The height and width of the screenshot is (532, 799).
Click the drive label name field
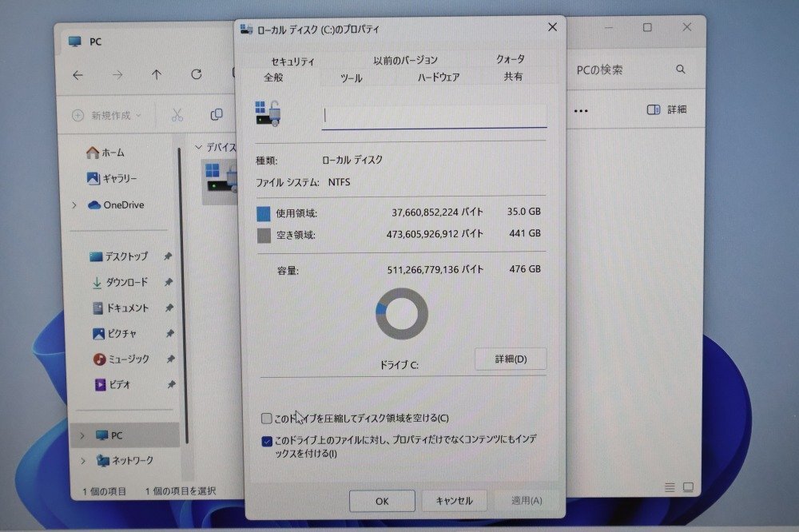(434, 116)
